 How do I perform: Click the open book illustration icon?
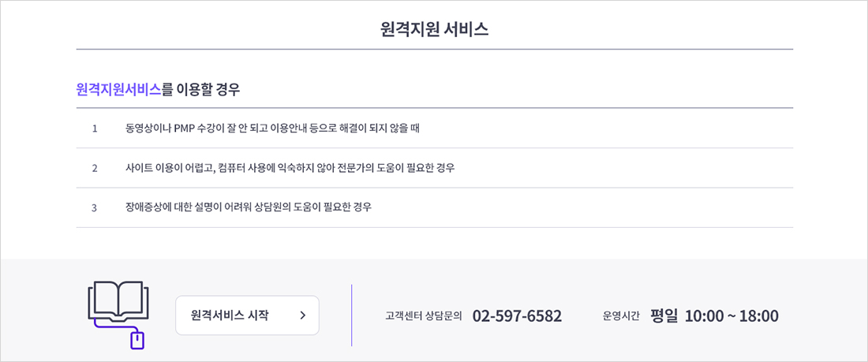tap(118, 300)
